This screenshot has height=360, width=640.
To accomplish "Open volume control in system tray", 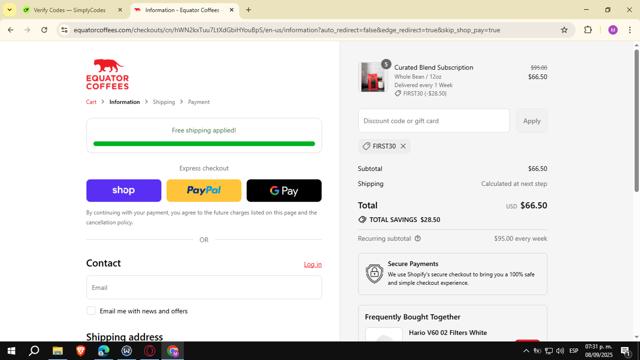I will [x=560, y=351].
